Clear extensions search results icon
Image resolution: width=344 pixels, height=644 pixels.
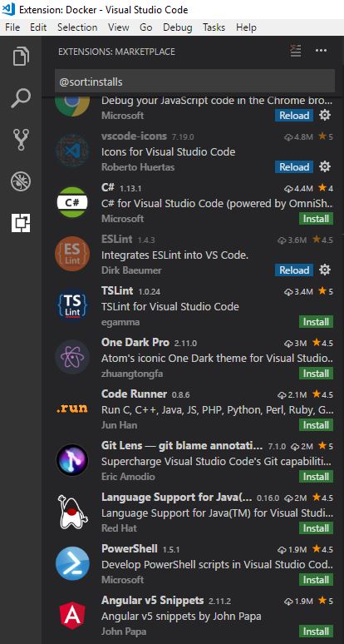pyautogui.click(x=296, y=51)
